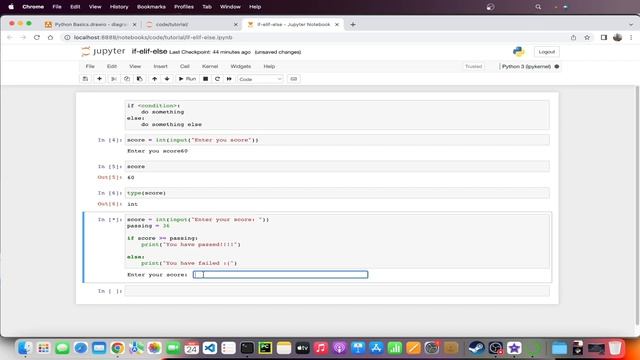Reload the page
Screen dimensions: 640x360
click(x=37, y=37)
